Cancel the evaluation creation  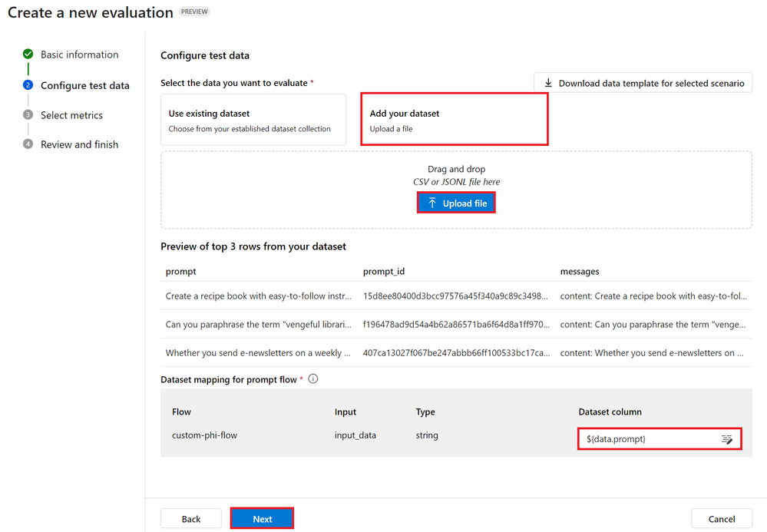[x=722, y=519]
